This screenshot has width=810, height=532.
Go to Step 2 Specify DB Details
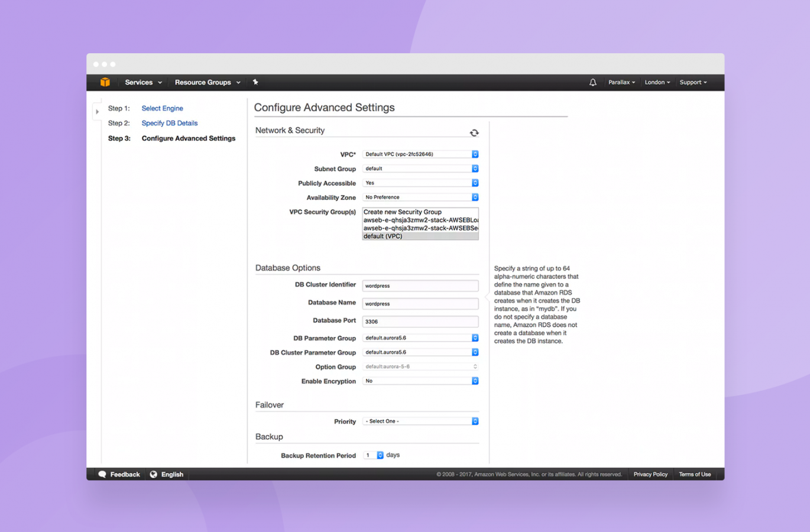(170, 123)
